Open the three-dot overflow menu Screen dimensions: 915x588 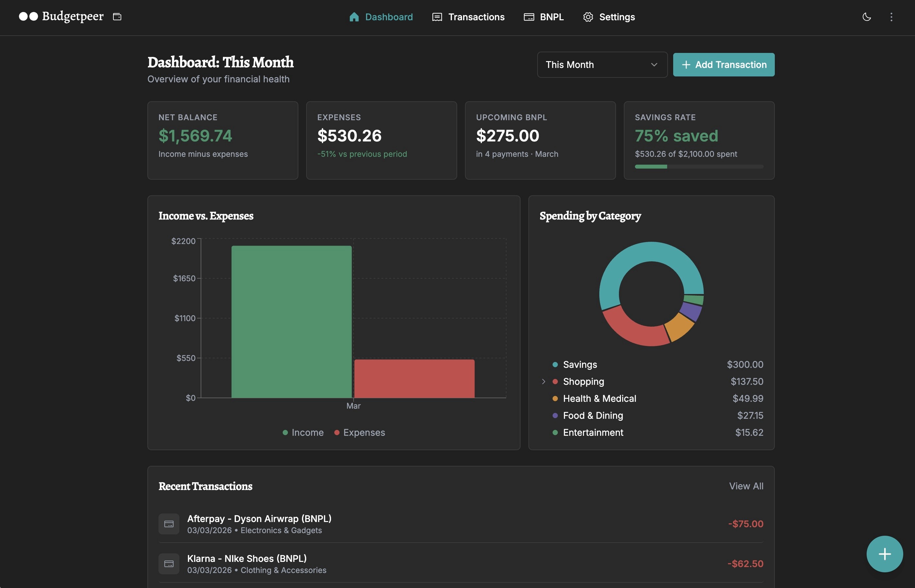click(891, 17)
